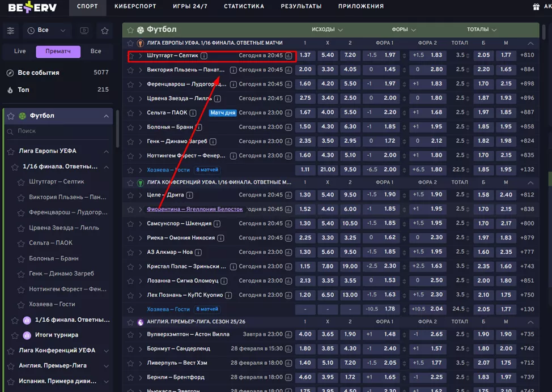The width and height of the screenshot is (552, 392).
Task: Open the Фиорентина – Ягеллония Белосток link
Action: coord(194,209)
